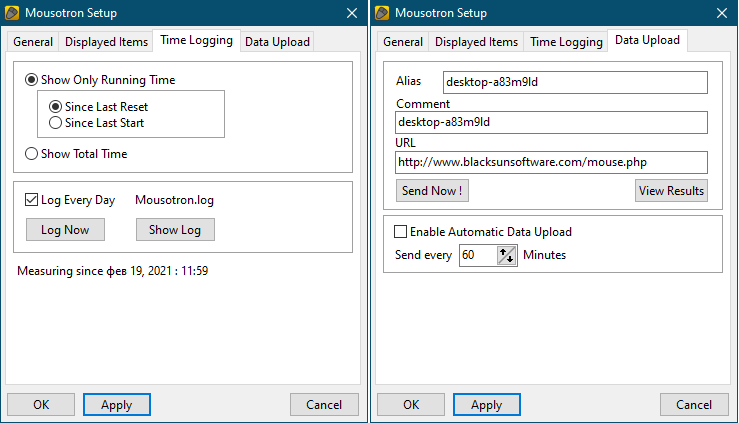Choose Since Last Start radio button

pyautogui.click(x=55, y=122)
